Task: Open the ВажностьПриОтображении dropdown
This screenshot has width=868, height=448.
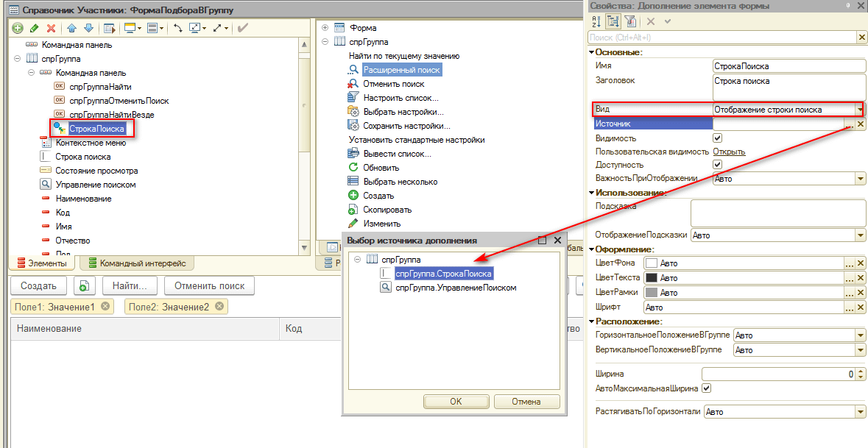Action: point(860,179)
